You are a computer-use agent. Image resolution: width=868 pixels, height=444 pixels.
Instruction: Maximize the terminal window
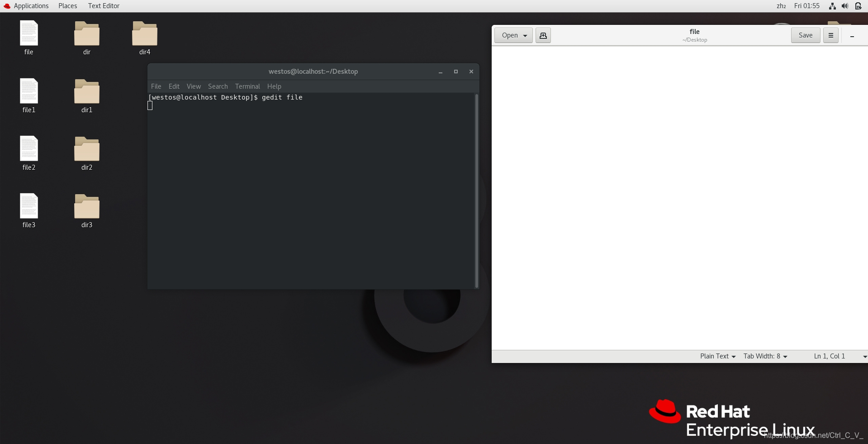tap(456, 72)
